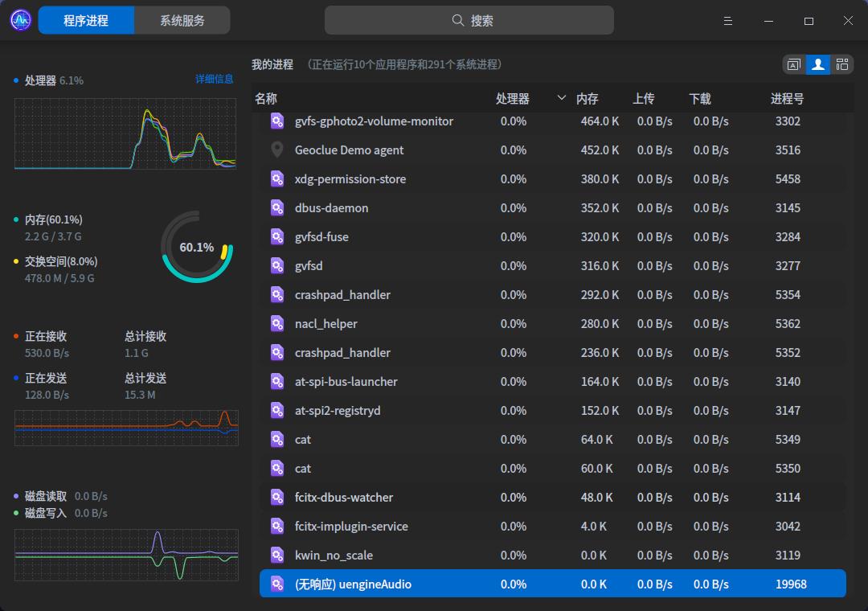868x611 pixels.
Task: Open the 详细信息 details link
Action: tap(214, 79)
